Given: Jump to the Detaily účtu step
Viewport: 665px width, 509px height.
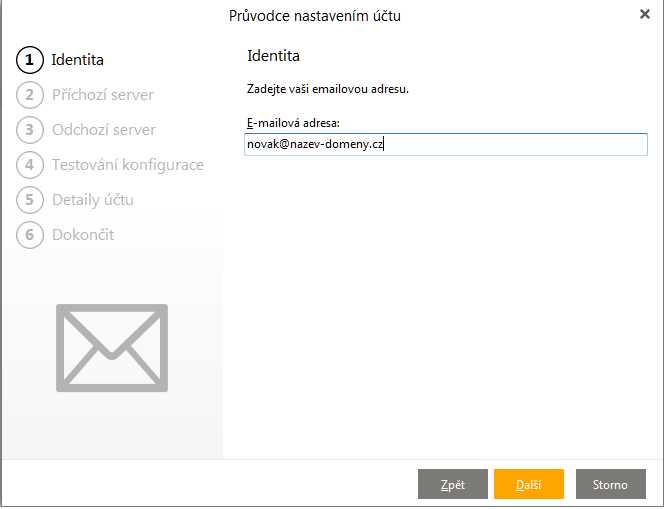Looking at the screenshot, I should click(x=93, y=200).
